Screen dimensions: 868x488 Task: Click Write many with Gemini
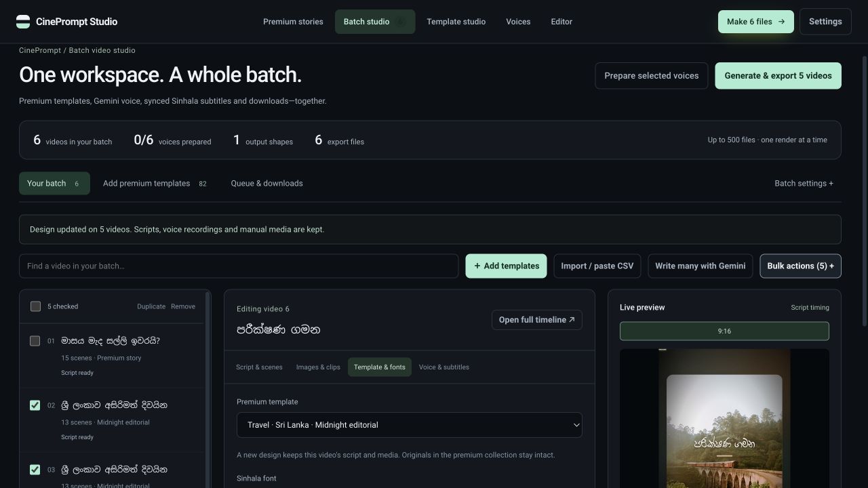700,266
